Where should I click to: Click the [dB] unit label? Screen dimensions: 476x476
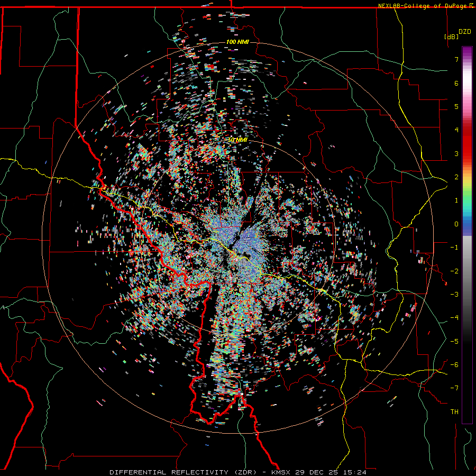[x=452, y=36]
